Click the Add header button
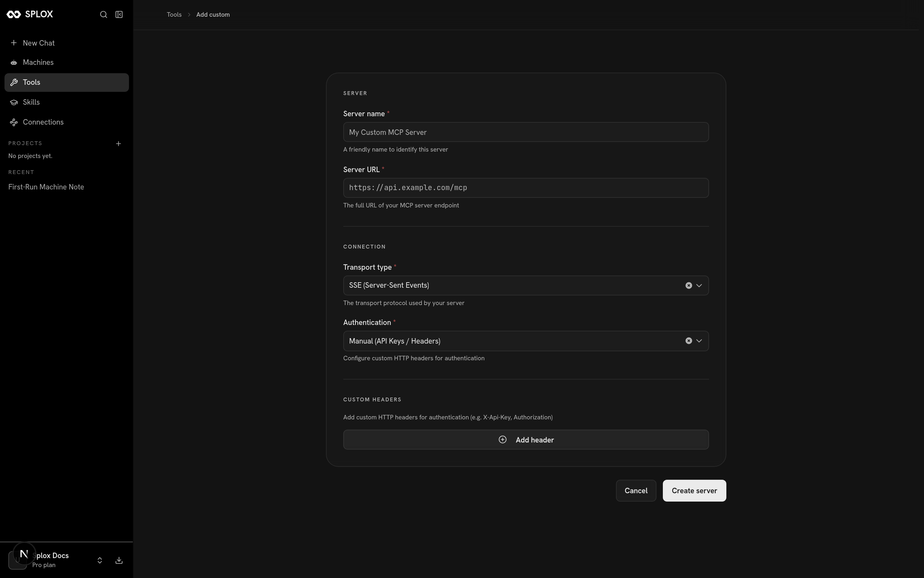 pos(526,440)
